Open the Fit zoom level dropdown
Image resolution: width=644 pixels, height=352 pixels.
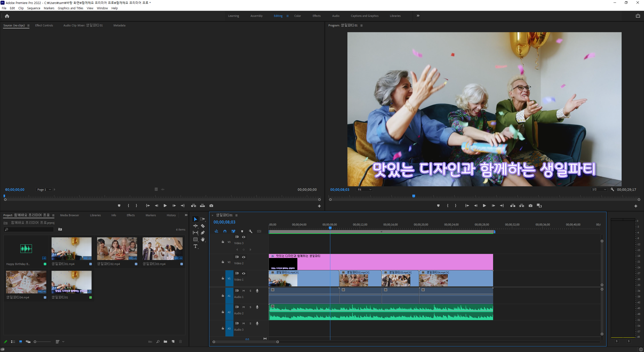coord(365,190)
